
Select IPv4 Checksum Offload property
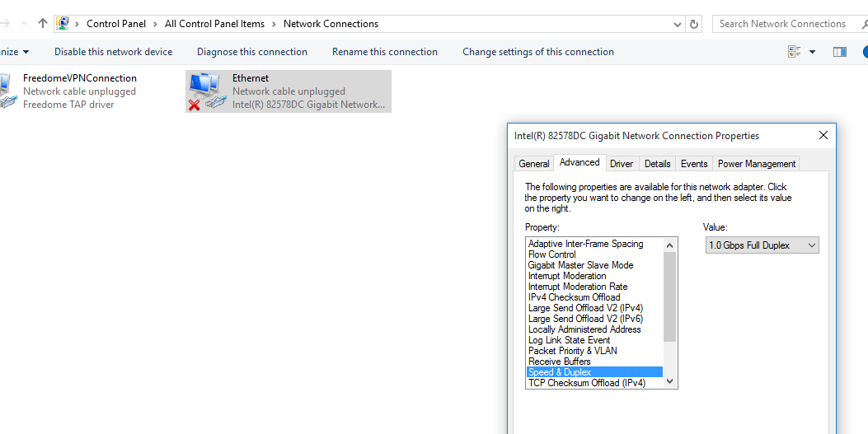[594, 297]
